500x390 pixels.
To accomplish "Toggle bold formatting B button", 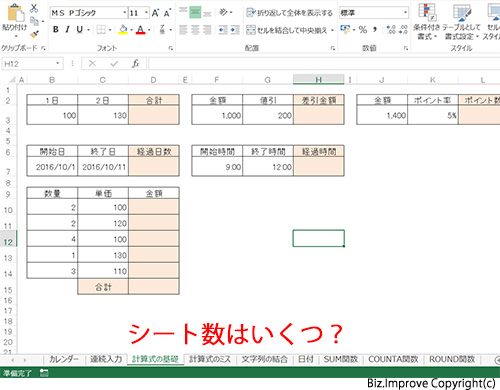I will click(x=56, y=30).
